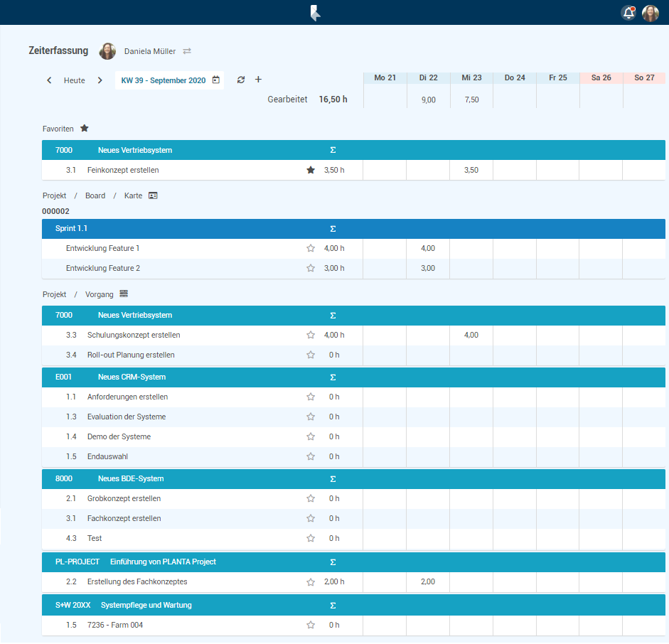Click the Vorgang list icon
The width and height of the screenshot is (669, 644).
[x=124, y=294]
